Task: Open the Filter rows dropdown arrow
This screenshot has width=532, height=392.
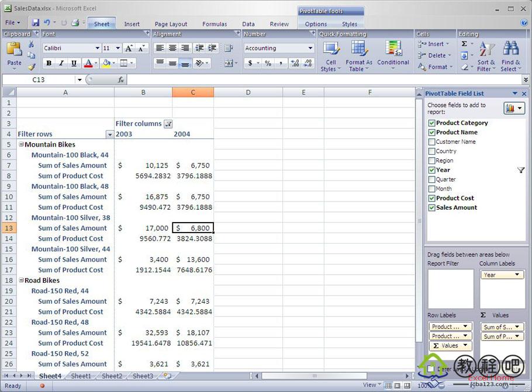Action: coord(109,134)
